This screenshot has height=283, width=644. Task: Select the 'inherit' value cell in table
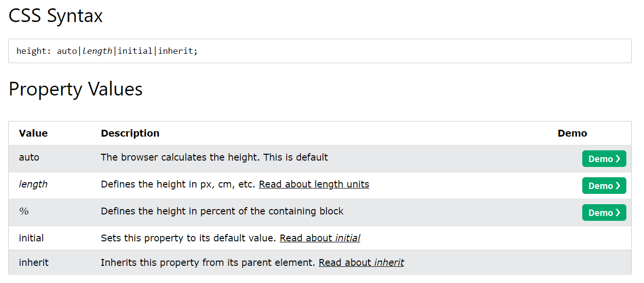(x=34, y=263)
